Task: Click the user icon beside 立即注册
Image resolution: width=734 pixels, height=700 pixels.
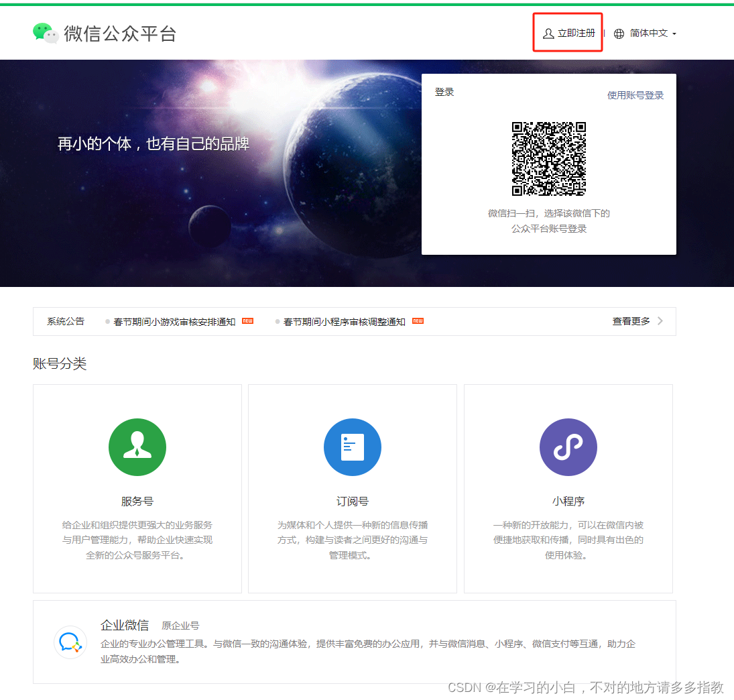Action: 548,34
